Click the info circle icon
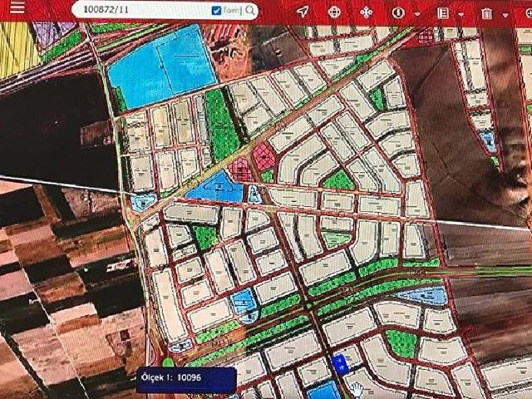Viewport: 532px width, 399px height. click(398, 13)
